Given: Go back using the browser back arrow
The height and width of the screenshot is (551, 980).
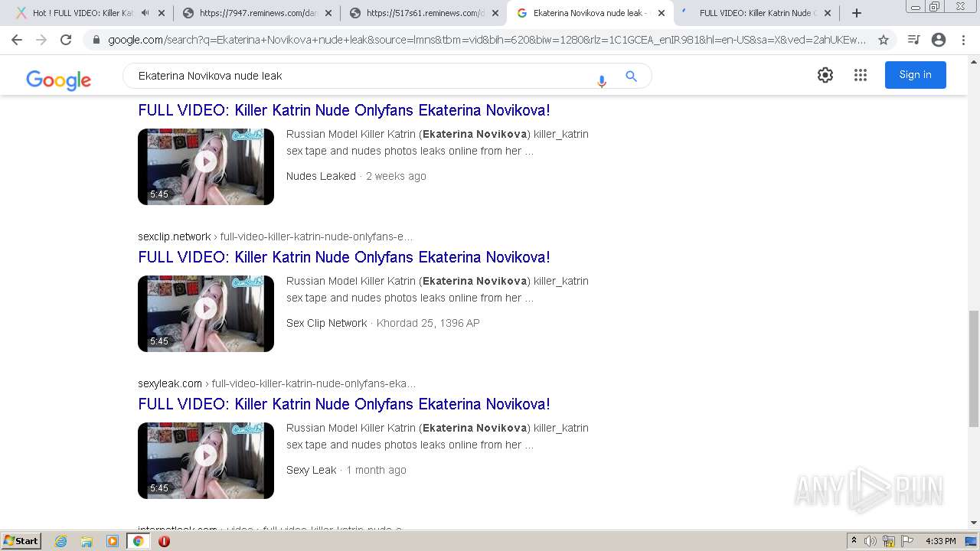Looking at the screenshot, I should tap(17, 40).
